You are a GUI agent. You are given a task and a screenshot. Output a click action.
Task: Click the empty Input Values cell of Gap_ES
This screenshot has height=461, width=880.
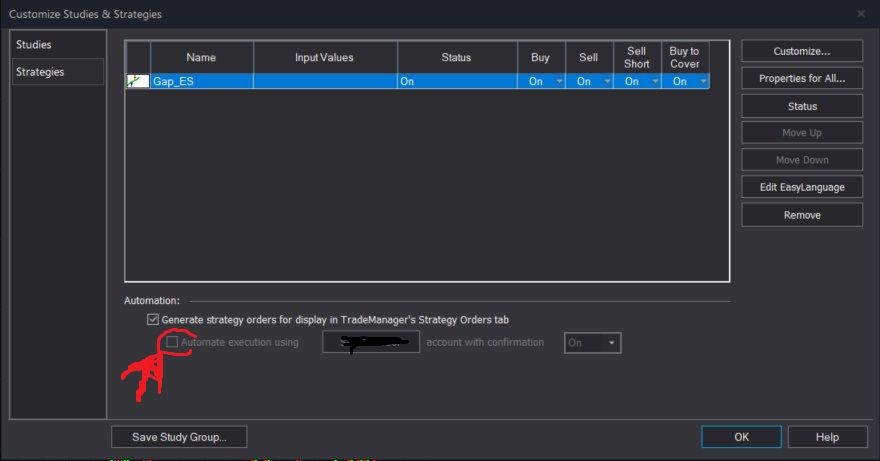(325, 81)
